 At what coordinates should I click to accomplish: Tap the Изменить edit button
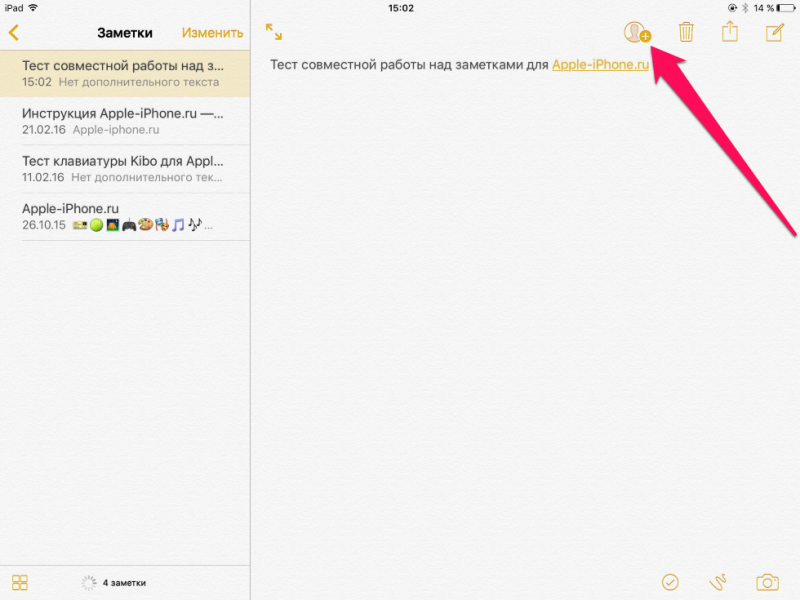coord(212,33)
